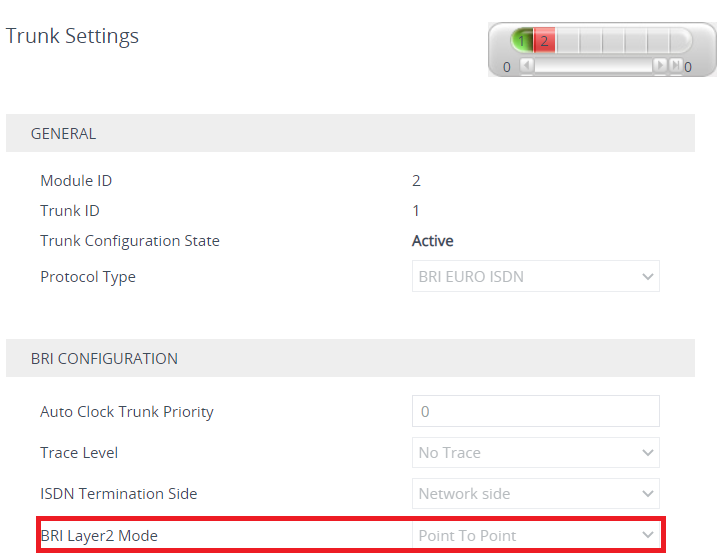Screen dimensions: 727x554
Task: Click the Trunk Settings page title
Action: pos(73,37)
